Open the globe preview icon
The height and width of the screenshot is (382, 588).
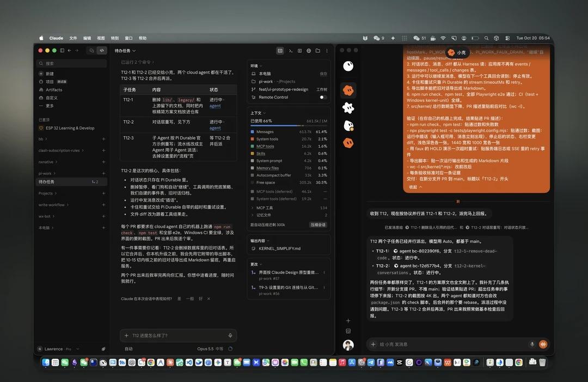coord(309,51)
